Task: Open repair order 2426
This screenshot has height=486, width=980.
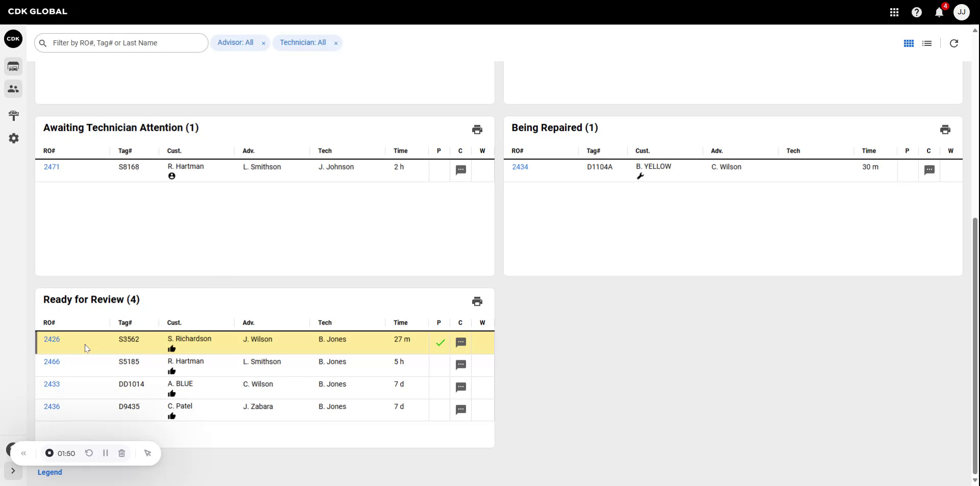Action: tap(52, 338)
